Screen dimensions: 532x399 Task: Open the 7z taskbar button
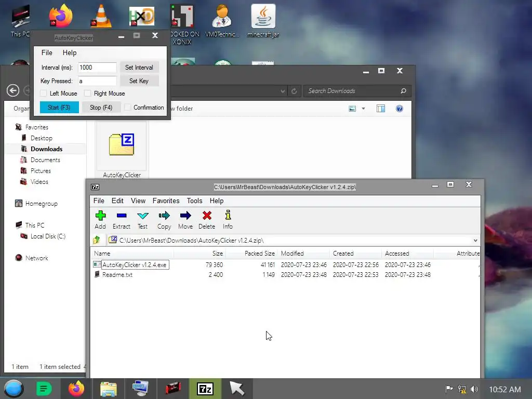point(205,389)
